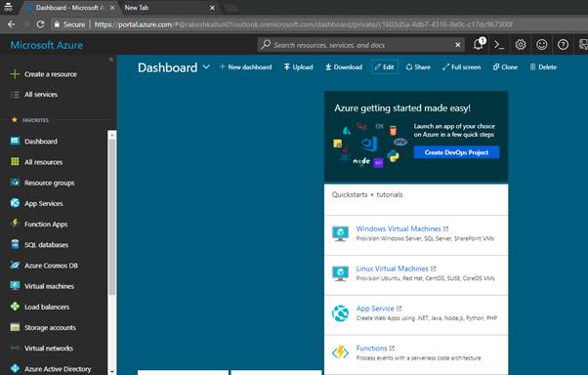Open the All services list icon
This screenshot has width=588, height=375.
click(x=15, y=95)
